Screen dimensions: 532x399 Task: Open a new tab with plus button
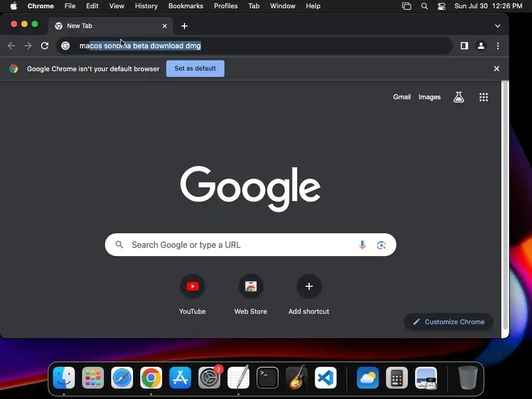(184, 26)
